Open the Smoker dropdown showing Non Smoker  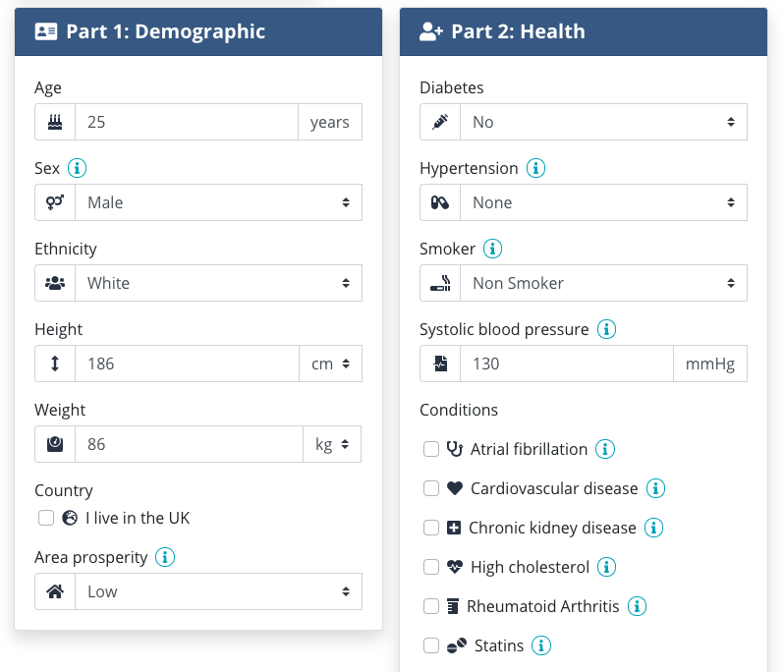pos(603,283)
